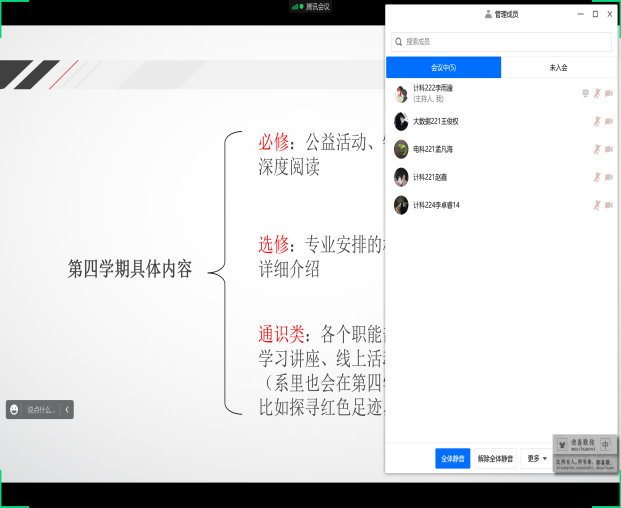This screenshot has width=621, height=508.
Task: Switch to the 未入会 tab
Action: (558, 67)
